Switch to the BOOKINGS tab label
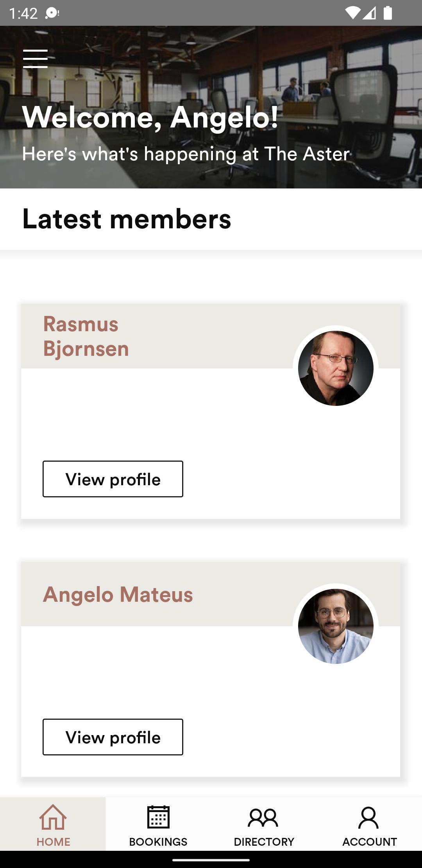The height and width of the screenshot is (868, 422). pos(158,842)
